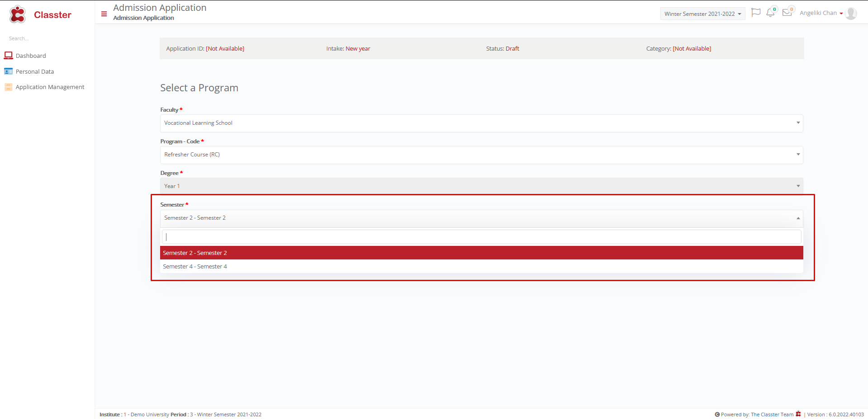Open the Degree Year 1 dropdown
The height and width of the screenshot is (419, 868).
tap(481, 186)
